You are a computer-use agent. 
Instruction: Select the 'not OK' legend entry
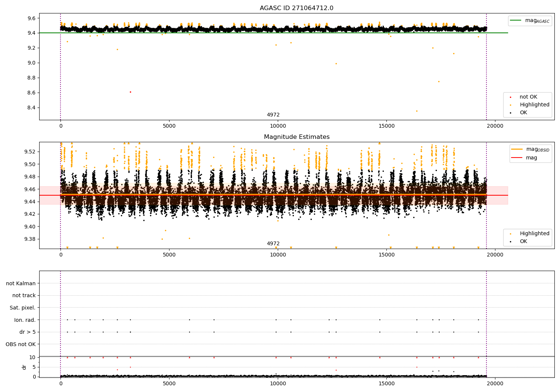(x=528, y=97)
